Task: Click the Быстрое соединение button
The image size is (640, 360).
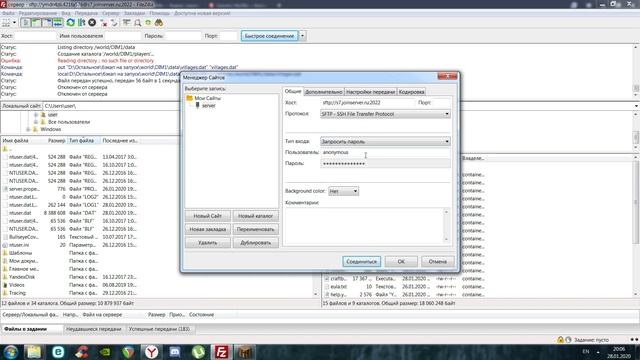Action: coord(269,36)
